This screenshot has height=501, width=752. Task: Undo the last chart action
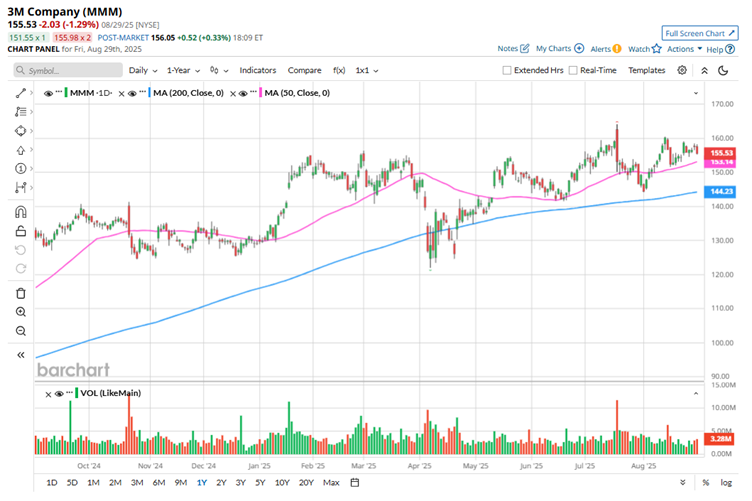click(x=21, y=250)
